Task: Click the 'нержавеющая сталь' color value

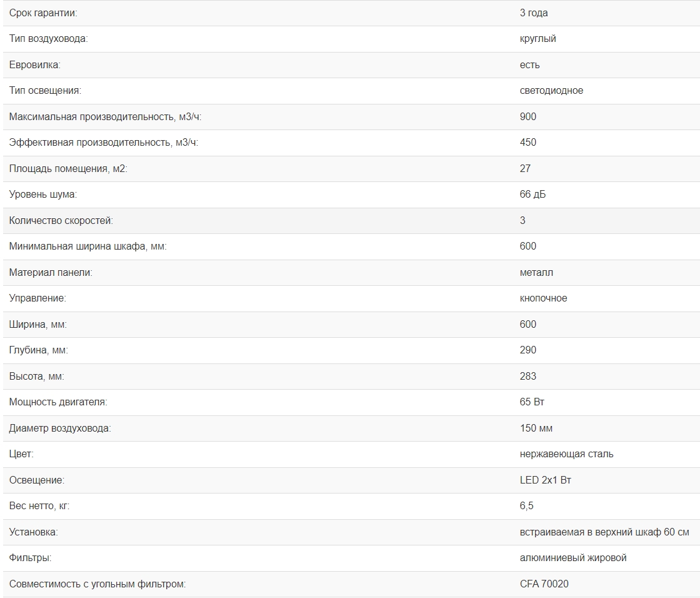Action: [566, 454]
